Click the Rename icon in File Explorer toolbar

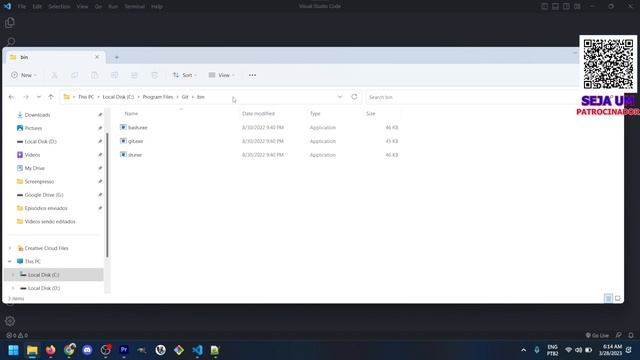point(114,75)
